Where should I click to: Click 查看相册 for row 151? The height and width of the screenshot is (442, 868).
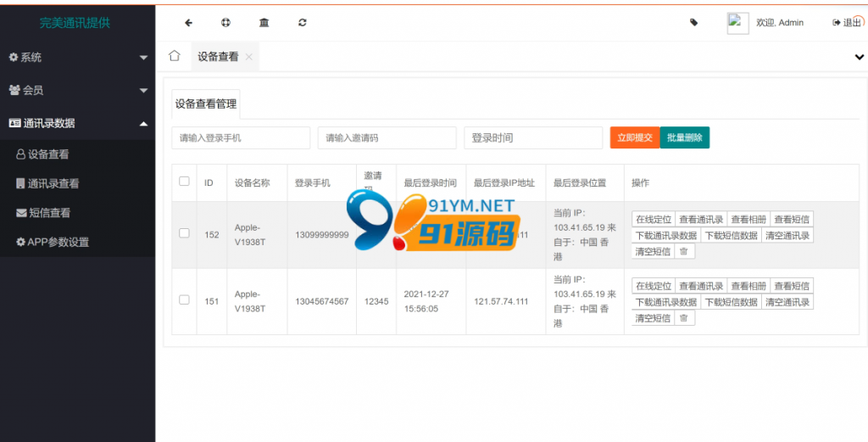tap(748, 286)
